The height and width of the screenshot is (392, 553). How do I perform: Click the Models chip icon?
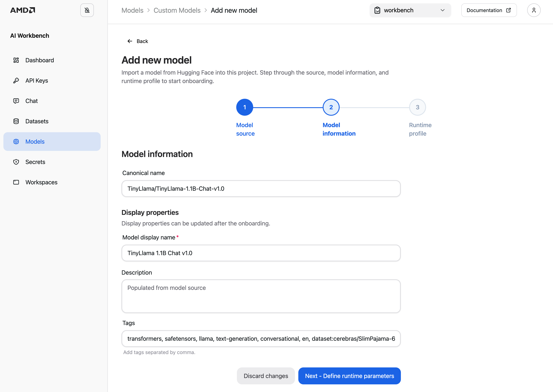[16, 142]
